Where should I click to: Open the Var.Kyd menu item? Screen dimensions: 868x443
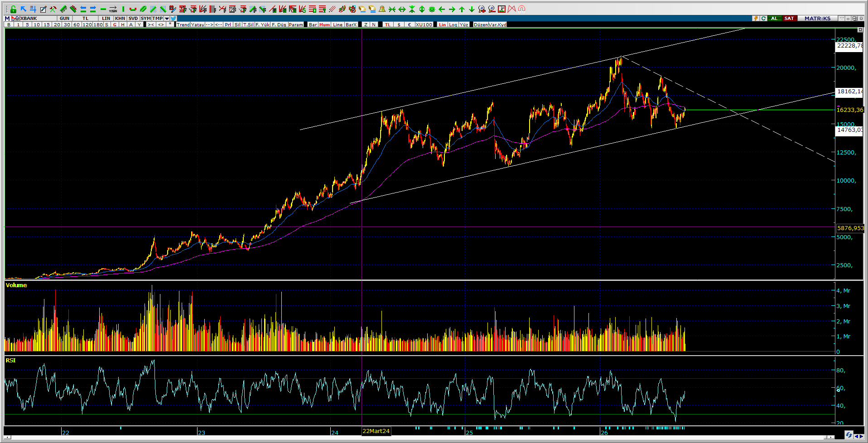[x=497, y=24]
